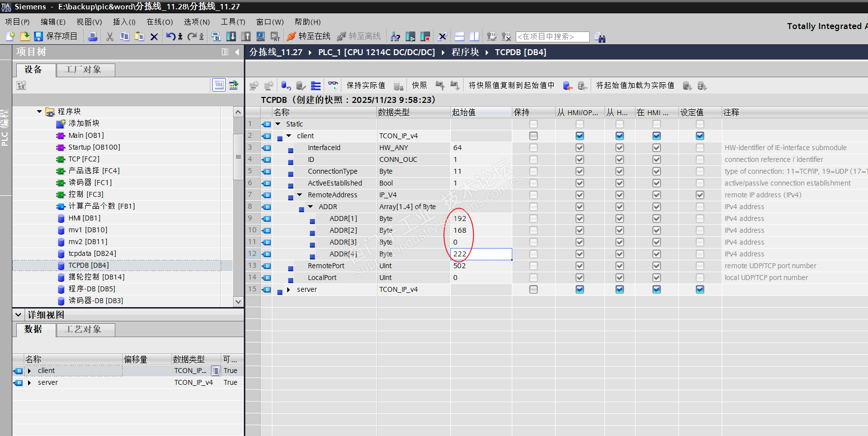868x436 pixels.
Task: Open accessible devices icon
Action: coord(395,36)
